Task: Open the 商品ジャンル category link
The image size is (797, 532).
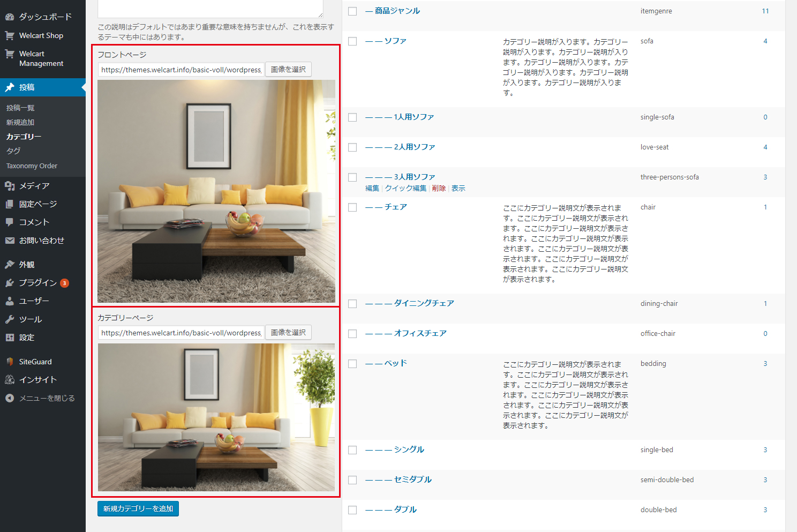Action: 397,11
